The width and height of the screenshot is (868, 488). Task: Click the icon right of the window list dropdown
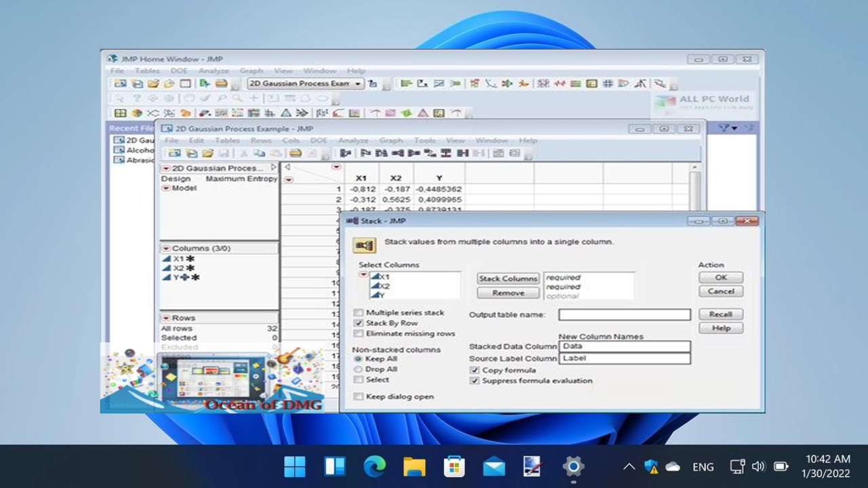[372, 83]
